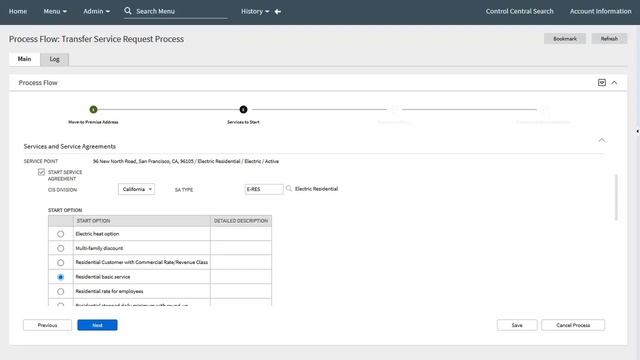Click the Previous button
Viewport: 640px width, 360px height.
[47, 325]
